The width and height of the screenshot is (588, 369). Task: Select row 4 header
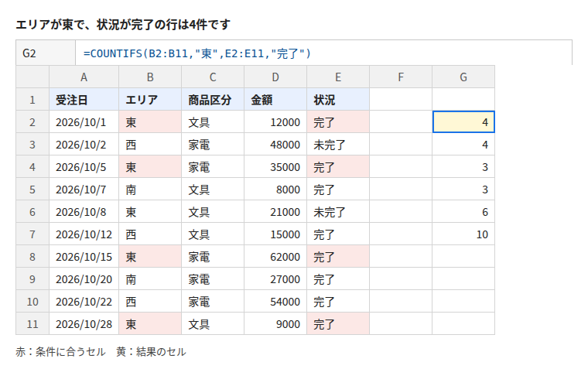pos(32,167)
